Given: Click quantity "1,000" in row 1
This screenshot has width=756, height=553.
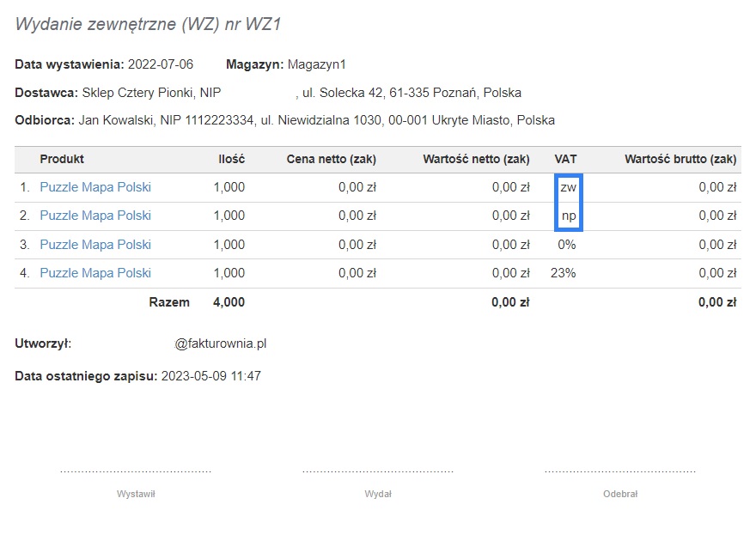Looking at the screenshot, I should 229,187.
